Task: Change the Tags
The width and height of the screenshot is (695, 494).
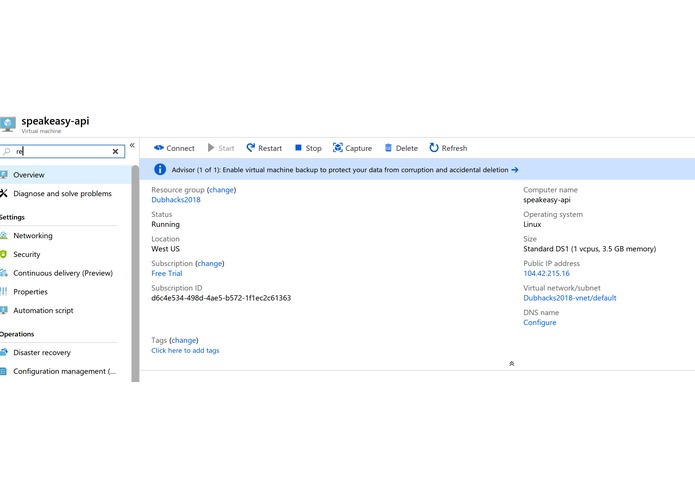Action: point(184,340)
